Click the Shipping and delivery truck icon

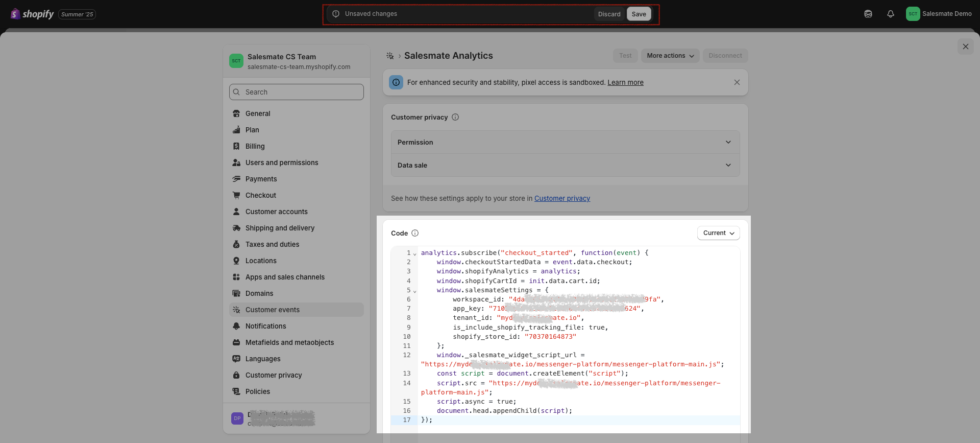236,228
